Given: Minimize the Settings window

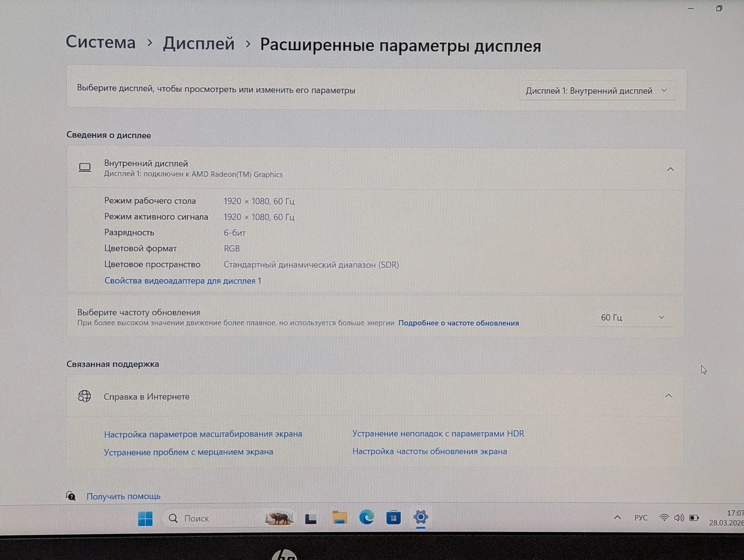Looking at the screenshot, I should tap(691, 9).
